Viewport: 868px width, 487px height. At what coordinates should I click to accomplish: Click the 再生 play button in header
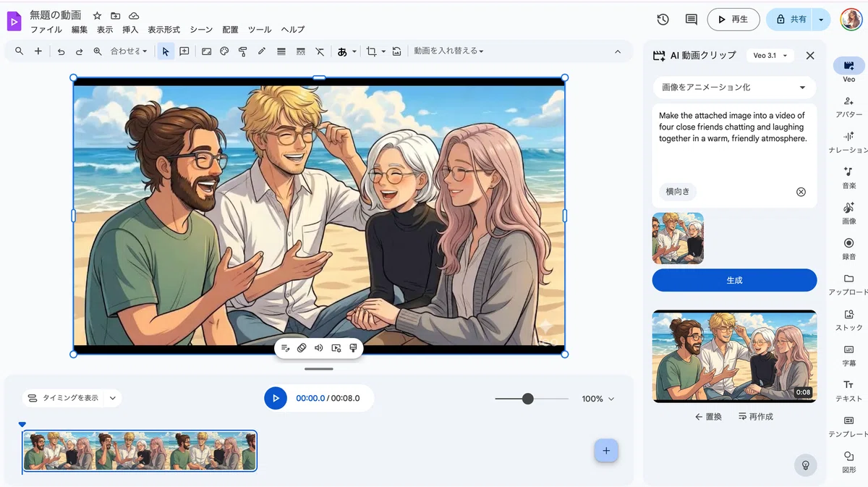(x=733, y=20)
